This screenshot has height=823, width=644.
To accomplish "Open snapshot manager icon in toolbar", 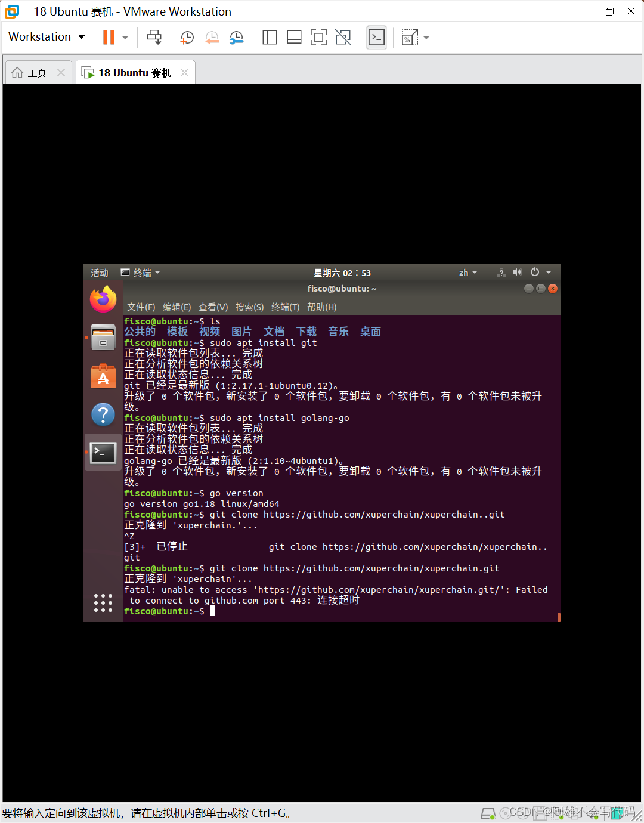I will tap(237, 38).
